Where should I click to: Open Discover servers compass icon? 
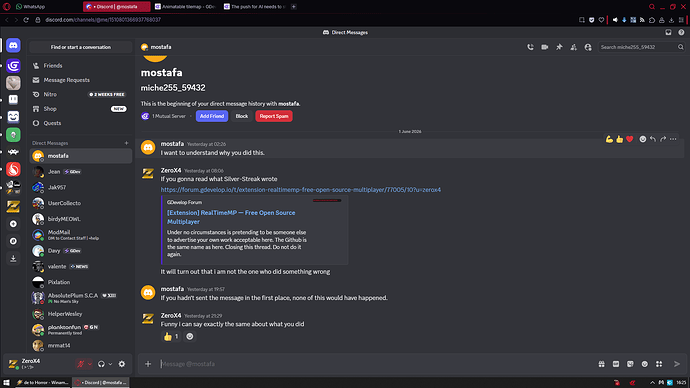(13, 241)
